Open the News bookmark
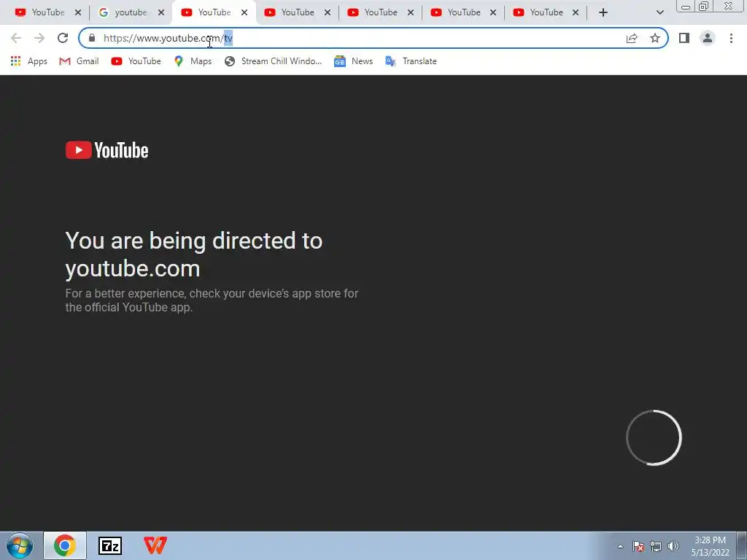Viewport: 747px width, 560px height. (354, 61)
